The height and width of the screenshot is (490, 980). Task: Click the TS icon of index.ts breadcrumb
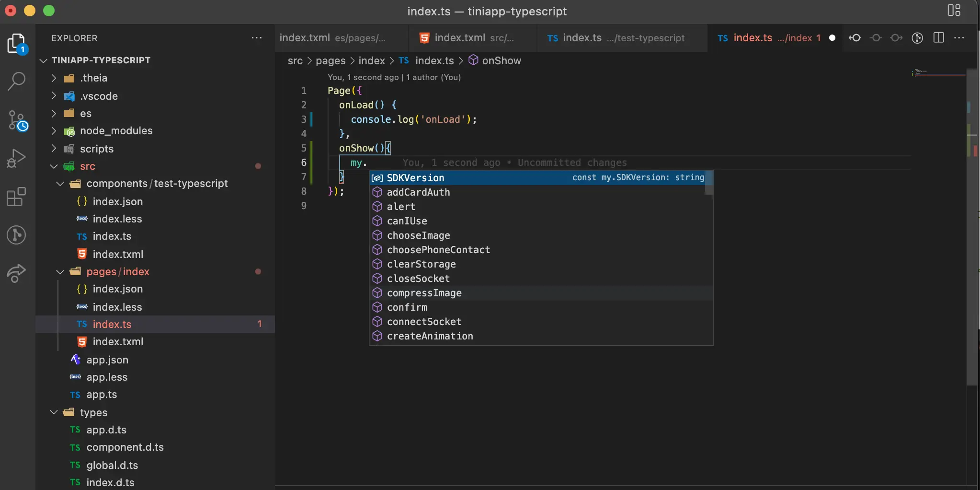(x=404, y=60)
